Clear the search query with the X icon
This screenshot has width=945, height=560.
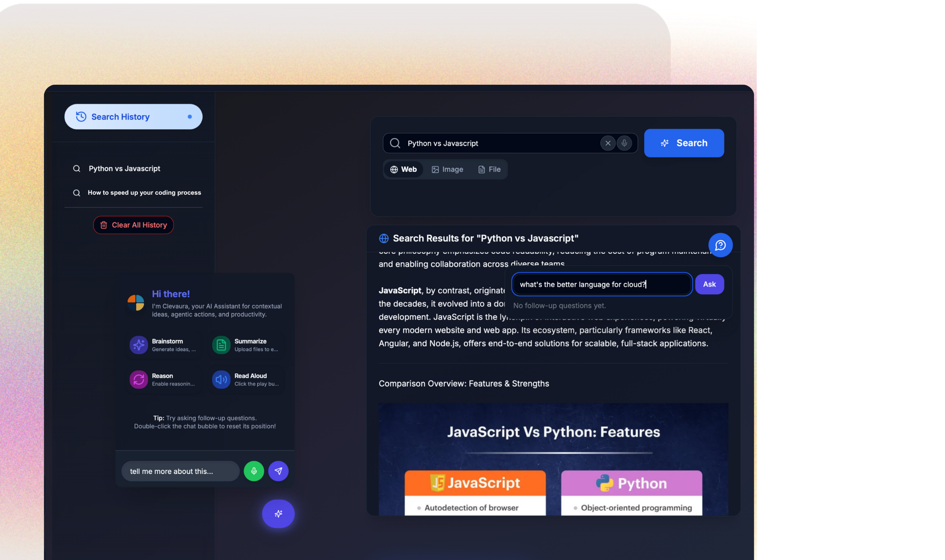tap(608, 143)
